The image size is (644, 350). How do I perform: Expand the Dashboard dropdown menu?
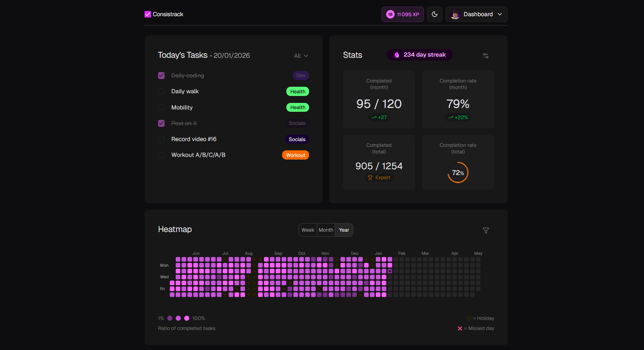pyautogui.click(x=476, y=14)
